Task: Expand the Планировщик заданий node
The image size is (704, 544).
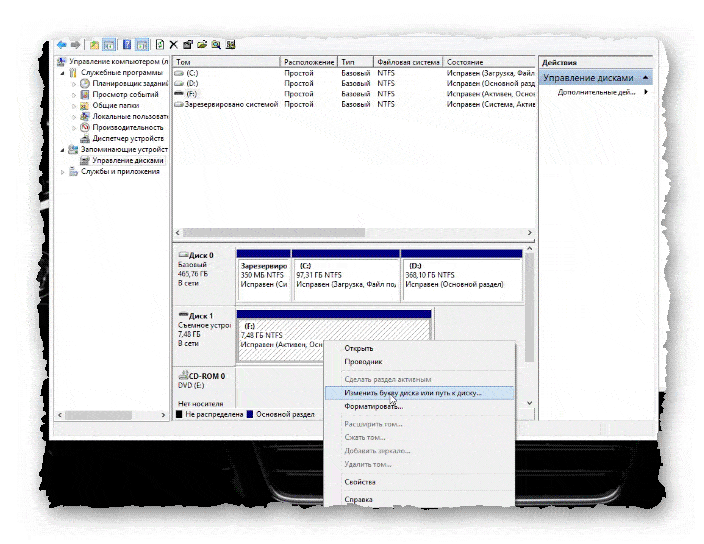Action: [x=74, y=83]
